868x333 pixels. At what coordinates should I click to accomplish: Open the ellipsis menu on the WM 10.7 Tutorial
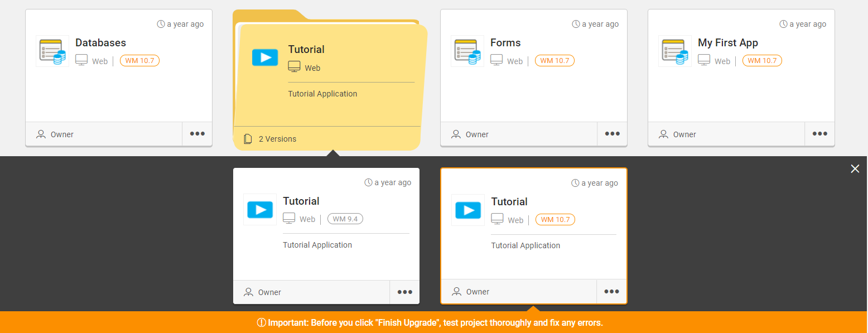611,291
